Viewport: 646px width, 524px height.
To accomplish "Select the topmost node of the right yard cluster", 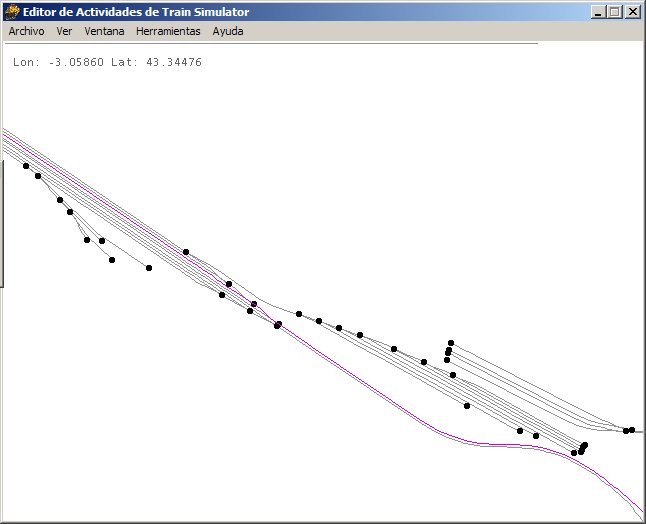I will pos(451,343).
